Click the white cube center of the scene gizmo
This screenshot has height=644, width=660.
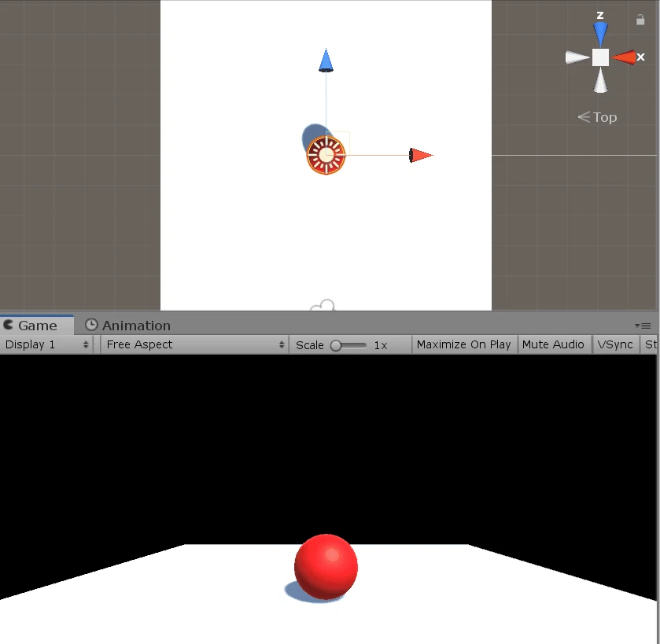600,57
